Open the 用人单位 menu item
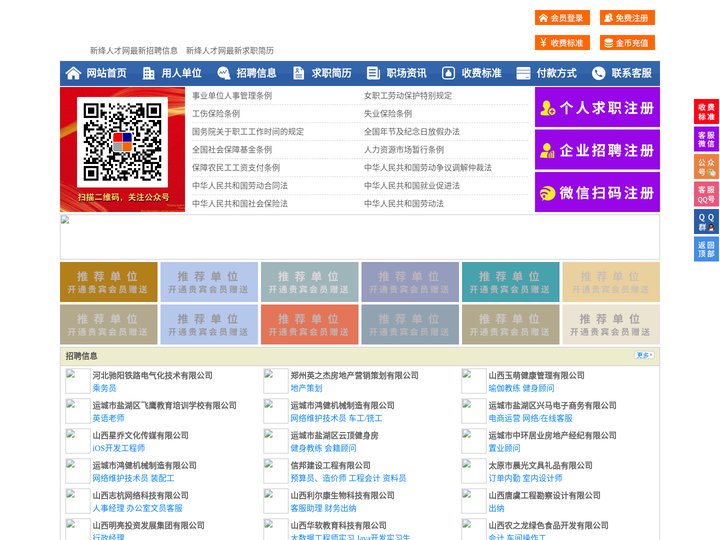 (181, 73)
